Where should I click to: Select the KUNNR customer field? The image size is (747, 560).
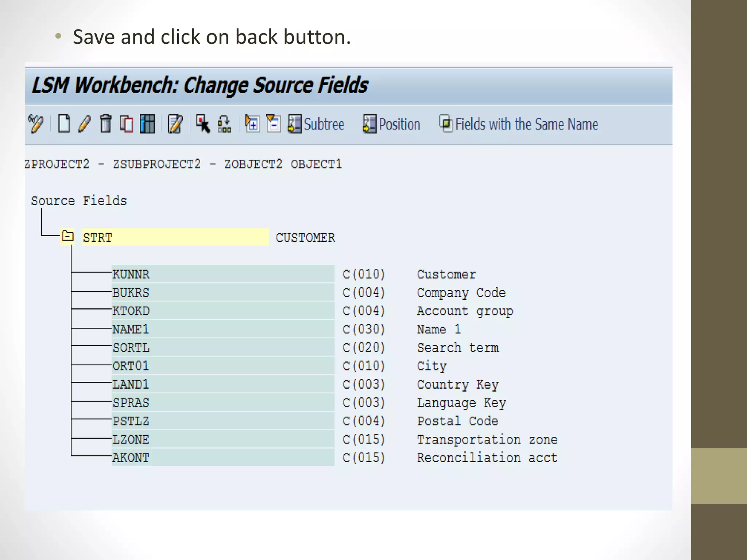[222, 274]
